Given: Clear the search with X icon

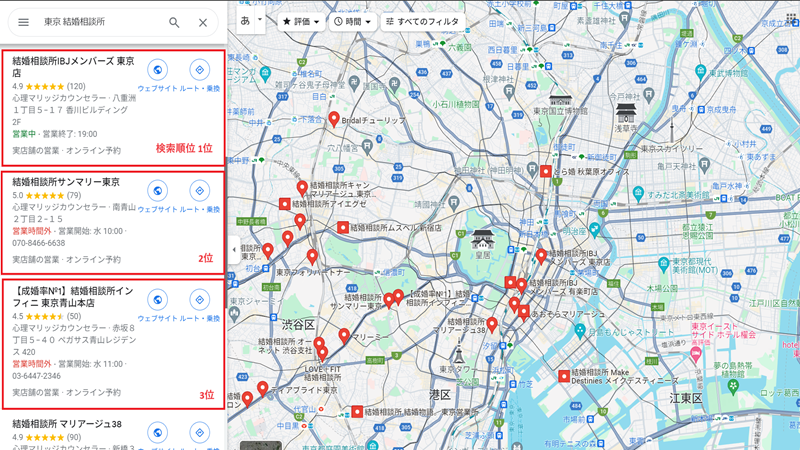Looking at the screenshot, I should click(x=203, y=22).
